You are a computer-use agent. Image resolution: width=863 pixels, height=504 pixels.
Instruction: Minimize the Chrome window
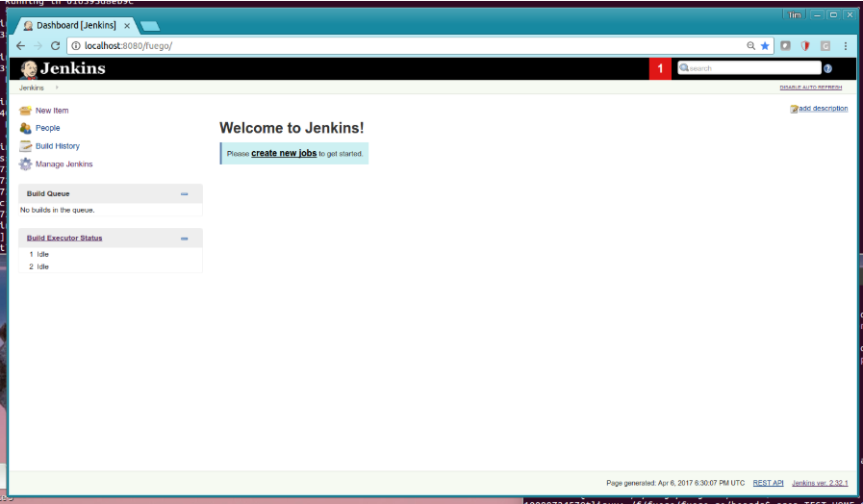(x=817, y=14)
